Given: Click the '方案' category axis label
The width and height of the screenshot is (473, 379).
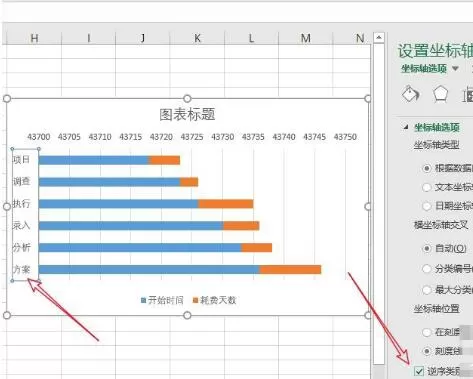Looking at the screenshot, I should (x=21, y=269).
